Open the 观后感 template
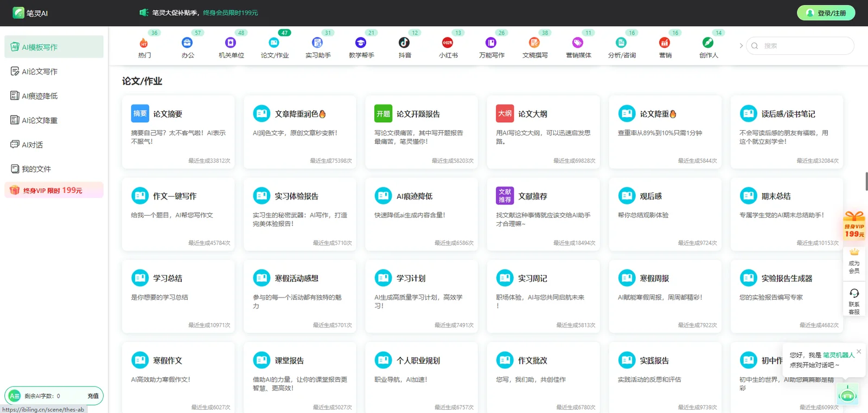This screenshot has width=868, height=413. pos(665,214)
